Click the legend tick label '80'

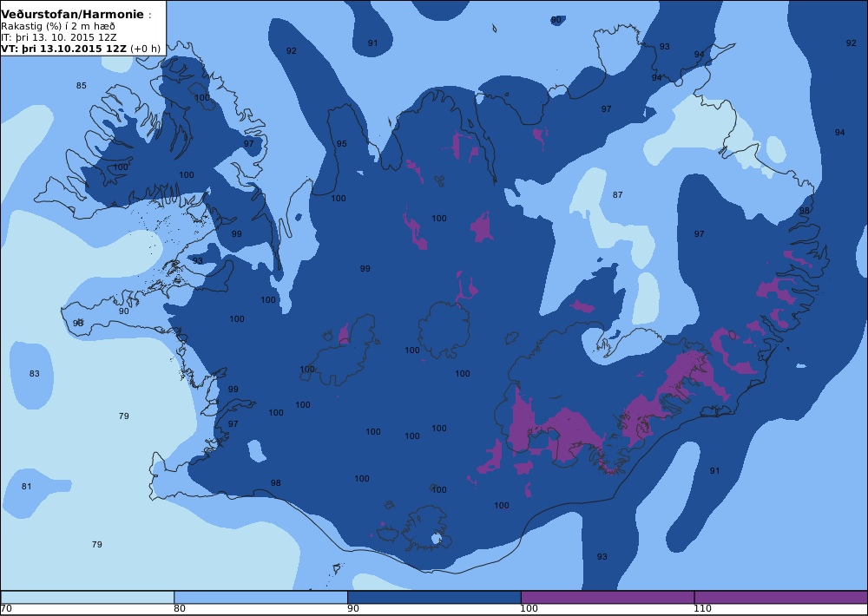click(x=180, y=609)
